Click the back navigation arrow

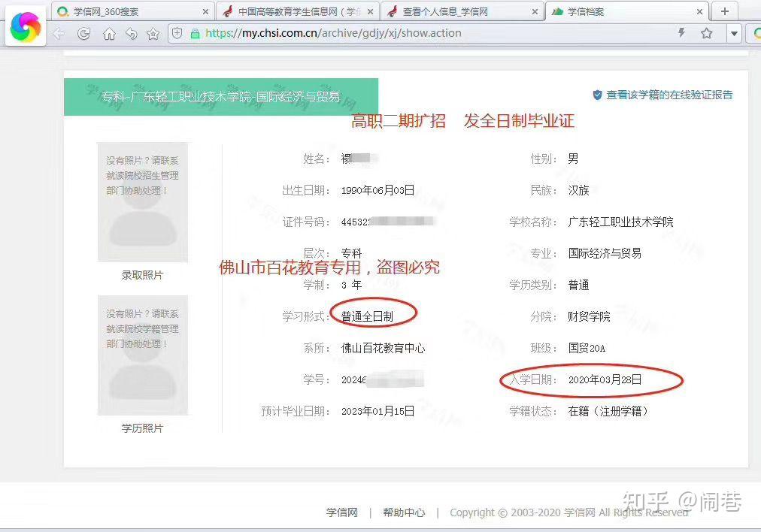58,34
